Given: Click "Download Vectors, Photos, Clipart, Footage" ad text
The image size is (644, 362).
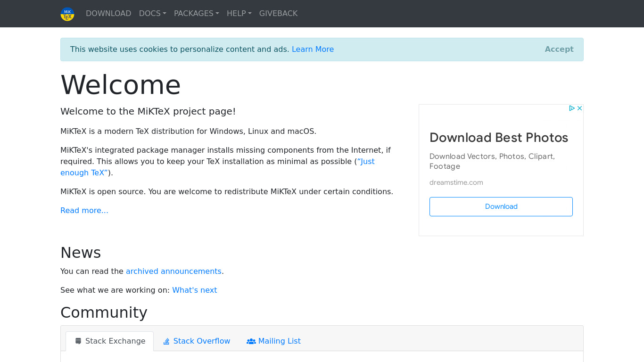Looking at the screenshot, I should coord(492,161).
